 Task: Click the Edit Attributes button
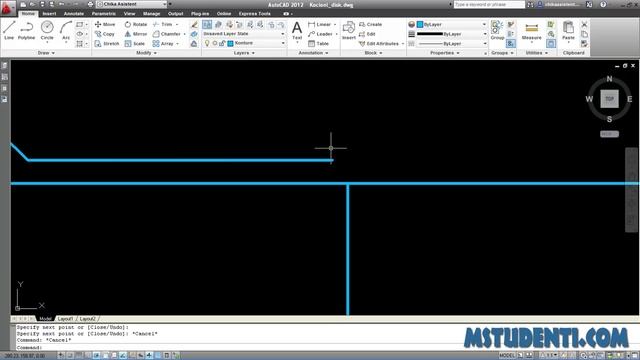tap(379, 43)
